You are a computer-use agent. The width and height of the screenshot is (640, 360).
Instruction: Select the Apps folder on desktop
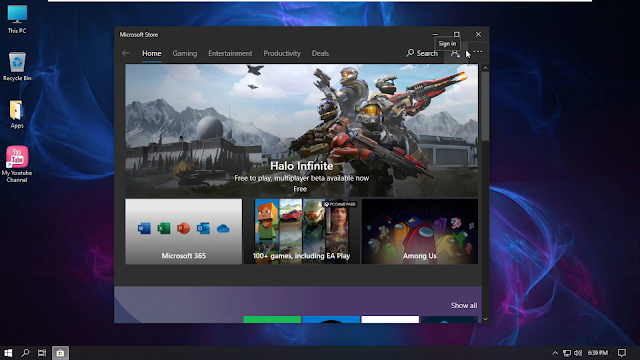tap(17, 114)
